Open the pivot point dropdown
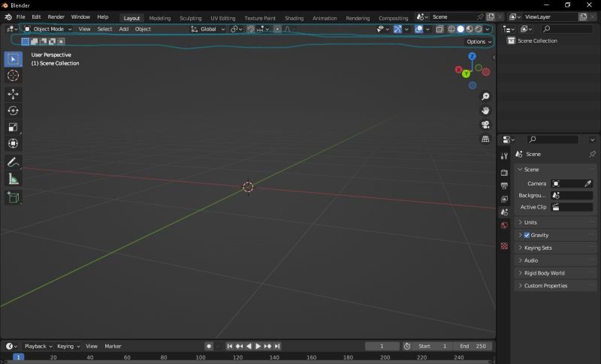Viewport: 601px width, 364px height. point(236,29)
